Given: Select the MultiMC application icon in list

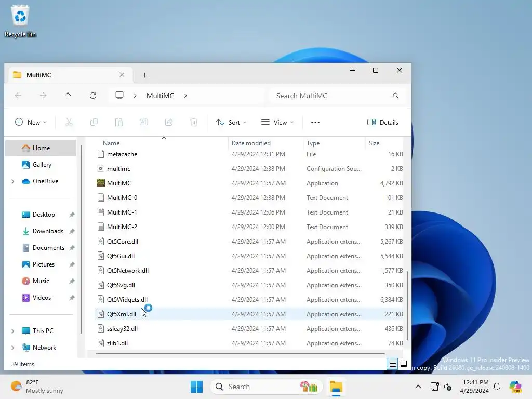Looking at the screenshot, I should coord(101,183).
